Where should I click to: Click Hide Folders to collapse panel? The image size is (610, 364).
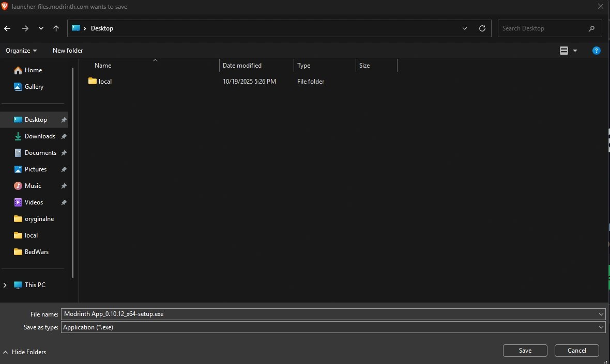point(25,352)
